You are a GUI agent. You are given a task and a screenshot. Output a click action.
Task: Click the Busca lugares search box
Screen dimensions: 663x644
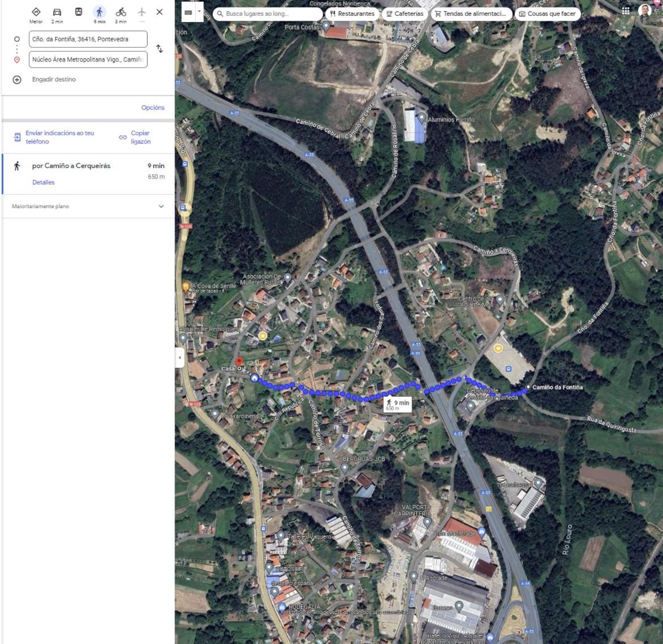point(268,14)
